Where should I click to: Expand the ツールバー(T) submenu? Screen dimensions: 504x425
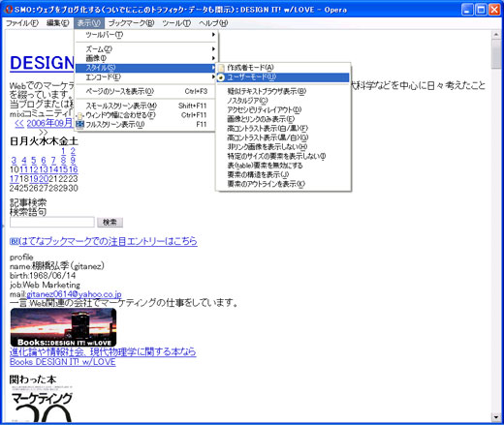[146, 35]
